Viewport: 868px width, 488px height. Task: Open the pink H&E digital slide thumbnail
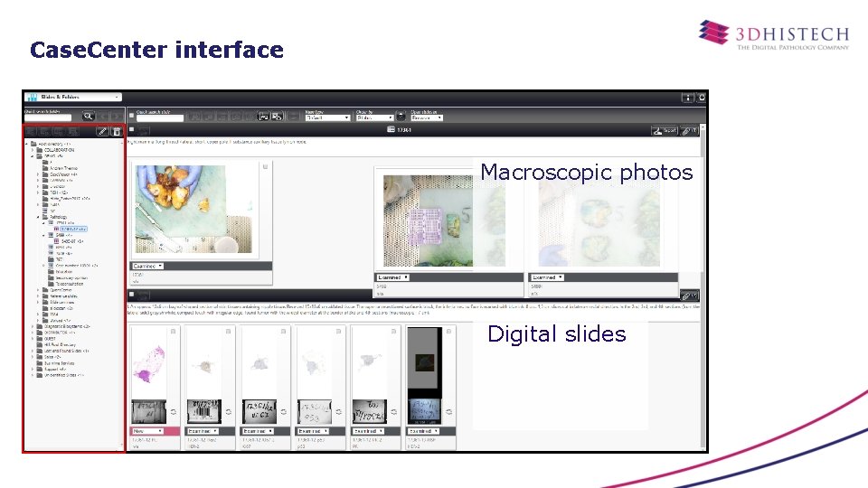[x=147, y=362]
